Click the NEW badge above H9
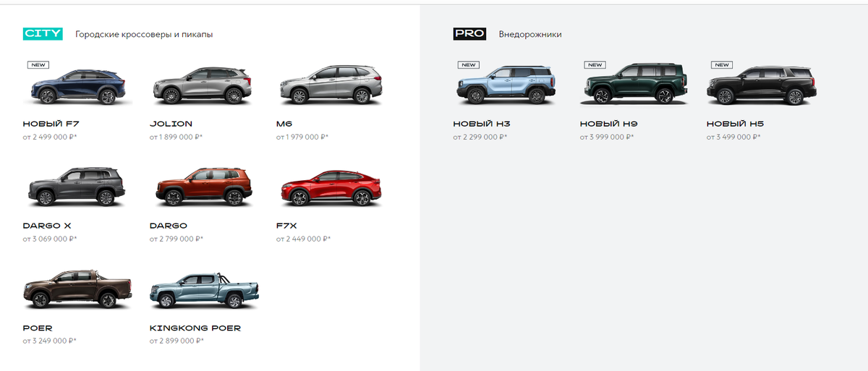 tap(595, 64)
